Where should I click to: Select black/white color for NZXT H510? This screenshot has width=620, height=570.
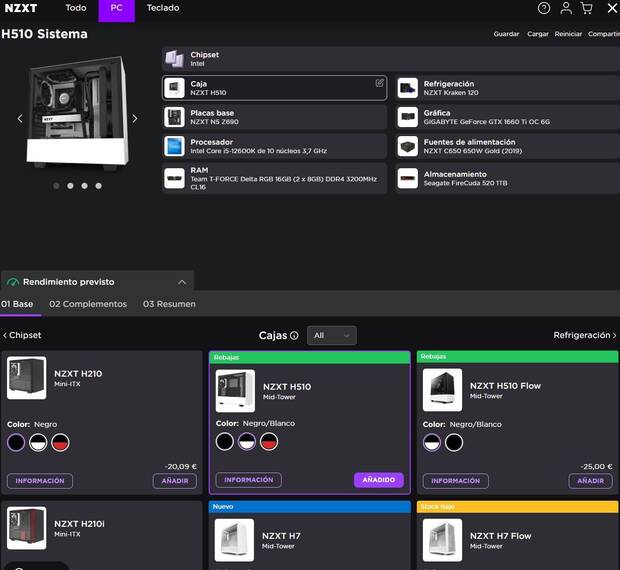247,442
